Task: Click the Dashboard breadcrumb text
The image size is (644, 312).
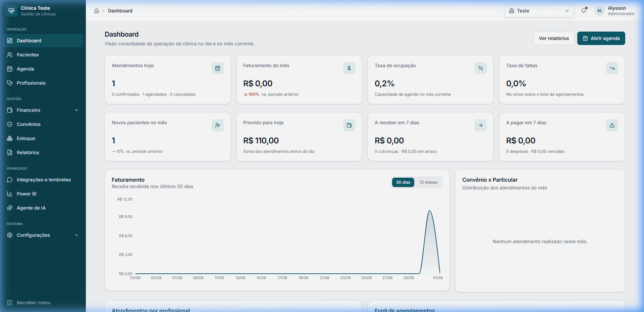Action: [120, 11]
